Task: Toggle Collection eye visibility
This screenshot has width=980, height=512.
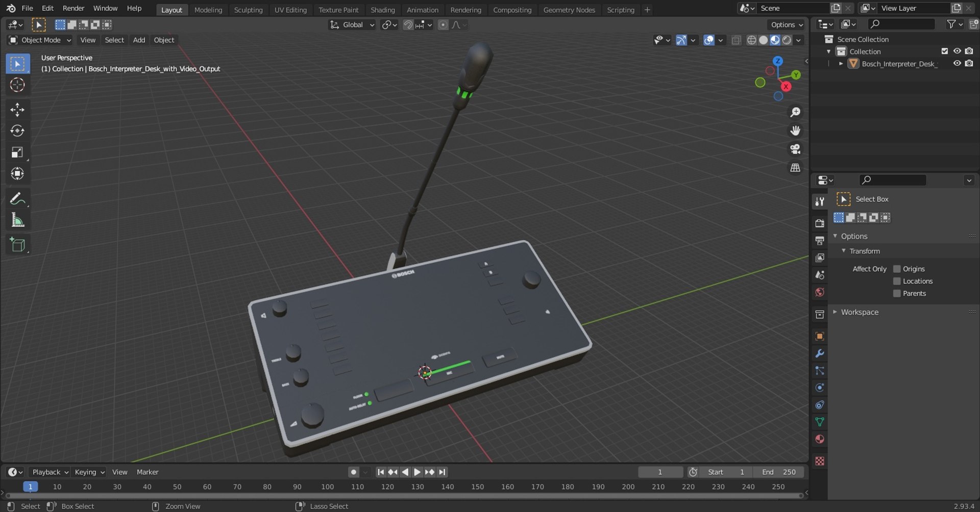Action: coord(957,51)
